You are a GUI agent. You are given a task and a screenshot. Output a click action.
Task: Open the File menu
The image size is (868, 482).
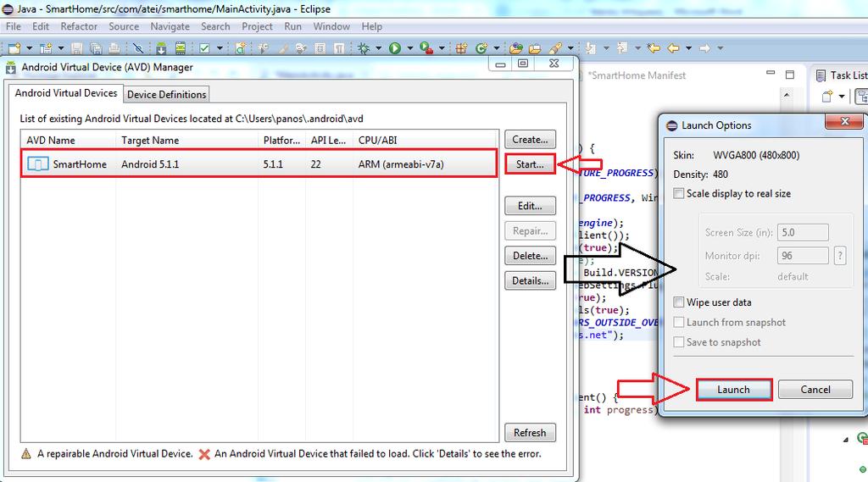[x=14, y=26]
